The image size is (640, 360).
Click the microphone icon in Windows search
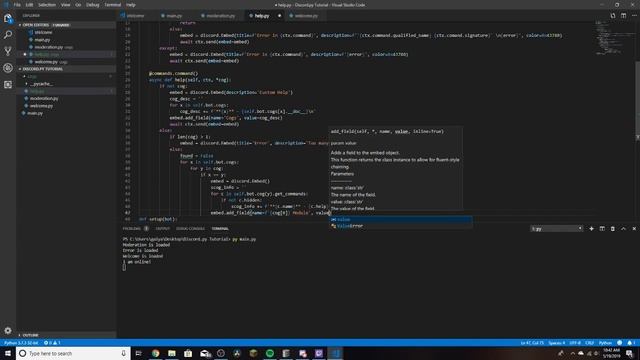[x=123, y=353]
